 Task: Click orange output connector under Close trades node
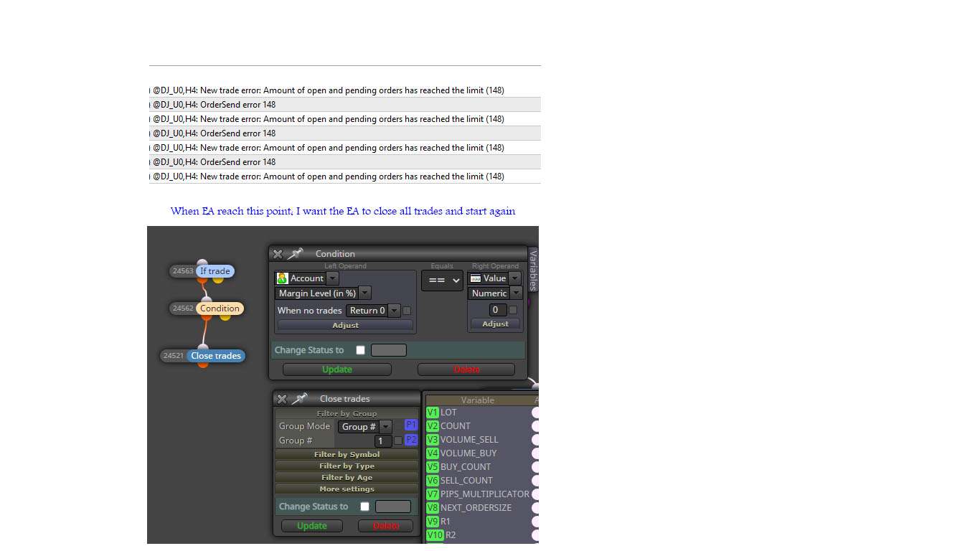[x=203, y=364]
